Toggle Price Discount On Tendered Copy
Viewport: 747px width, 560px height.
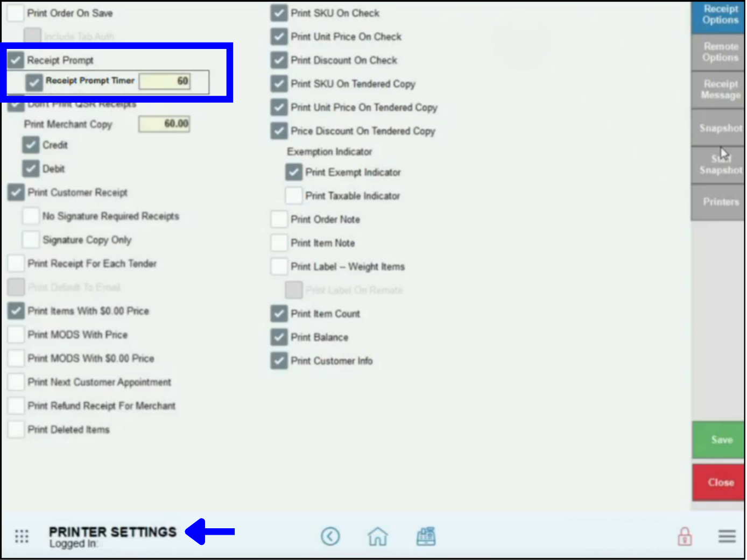[279, 131]
